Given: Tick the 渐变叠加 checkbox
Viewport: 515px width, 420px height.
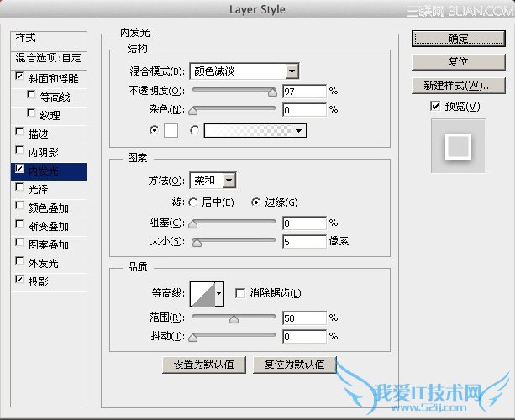Looking at the screenshot, I should tap(19, 224).
